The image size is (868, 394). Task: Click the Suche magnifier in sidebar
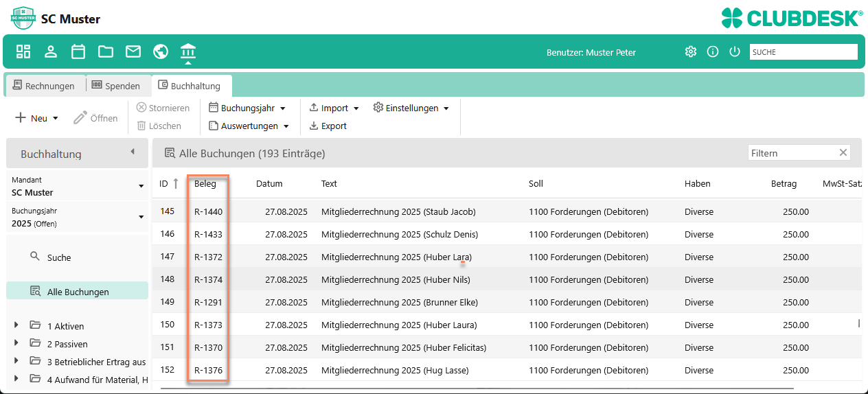coord(35,257)
